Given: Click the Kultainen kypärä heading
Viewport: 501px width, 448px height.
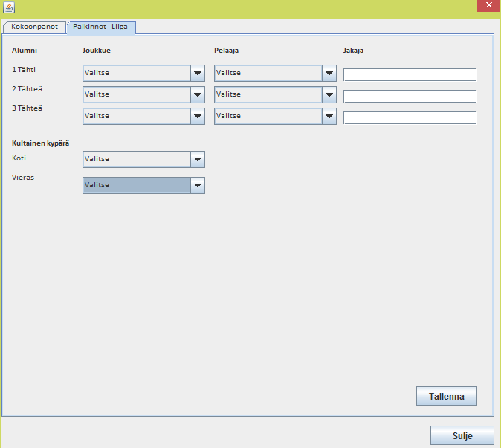Looking at the screenshot, I should click(40, 143).
